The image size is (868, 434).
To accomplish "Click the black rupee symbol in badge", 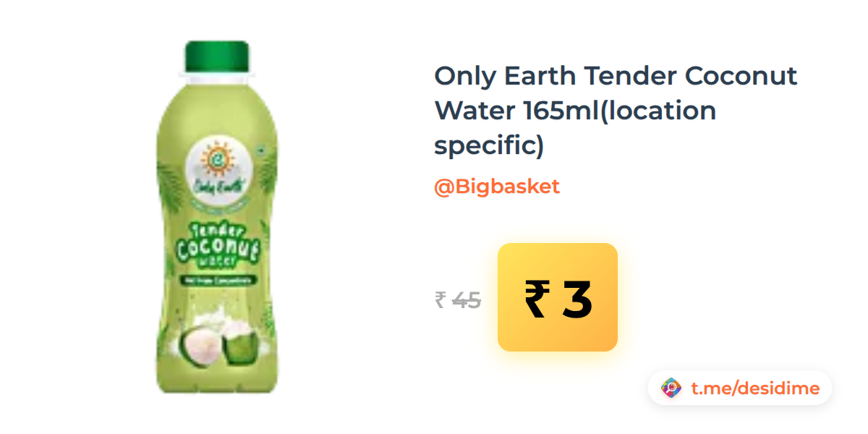I will [x=537, y=299].
